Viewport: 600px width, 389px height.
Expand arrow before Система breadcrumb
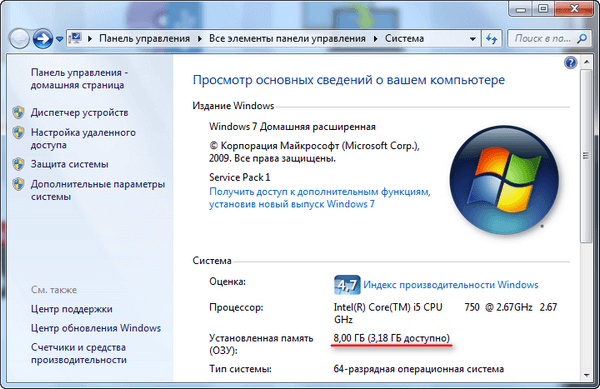pyautogui.click(x=375, y=39)
